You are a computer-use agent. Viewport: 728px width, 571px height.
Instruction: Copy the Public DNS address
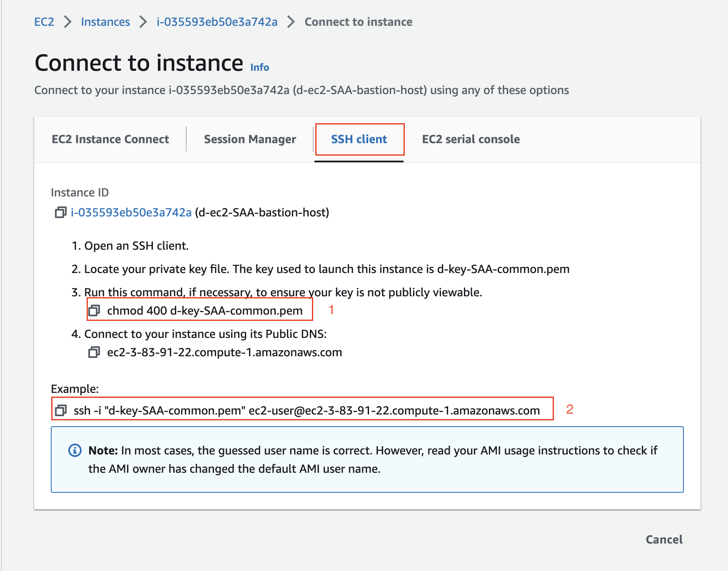tap(94, 353)
